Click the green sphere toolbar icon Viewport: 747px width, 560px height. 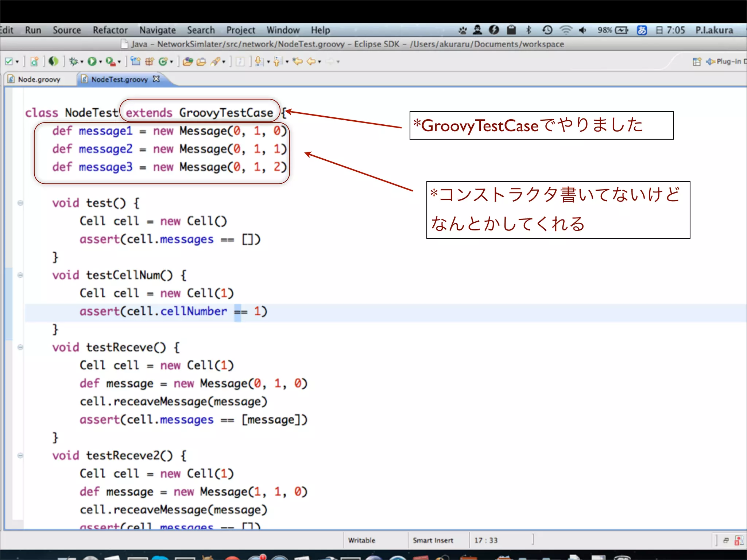pyautogui.click(x=53, y=62)
